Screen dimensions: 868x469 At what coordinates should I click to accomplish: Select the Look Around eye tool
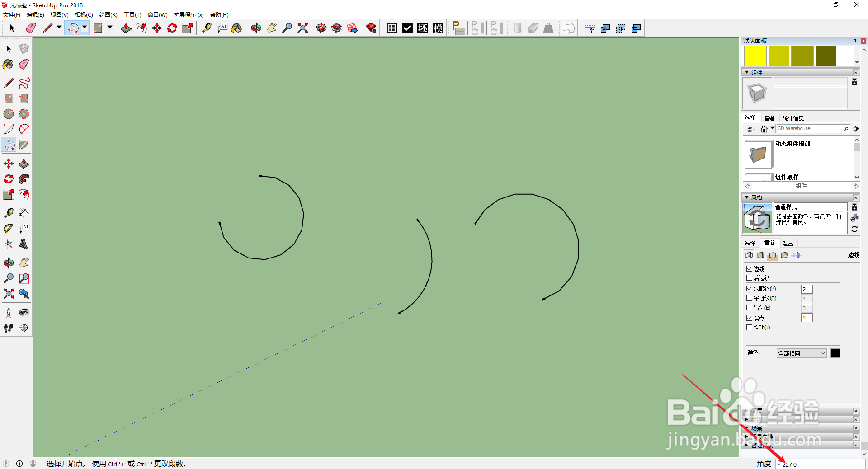tap(24, 313)
